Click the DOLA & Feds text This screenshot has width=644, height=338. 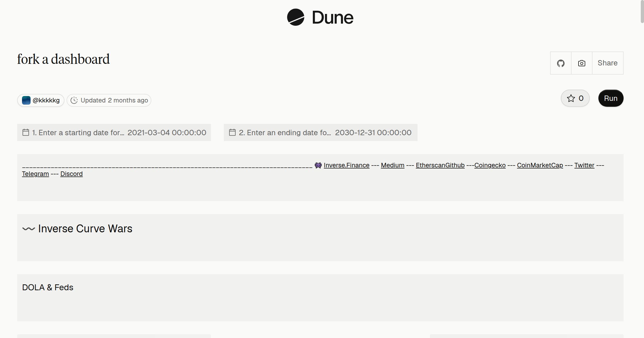47,287
